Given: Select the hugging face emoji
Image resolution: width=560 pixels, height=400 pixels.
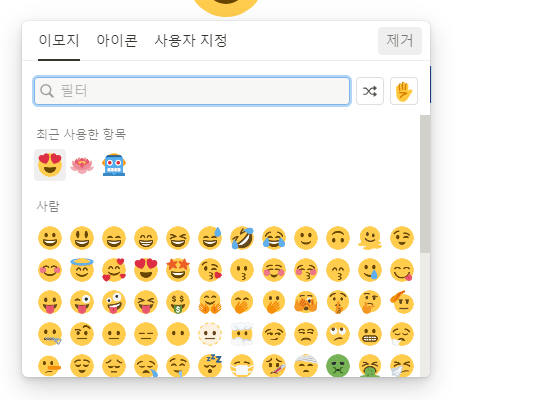Looking at the screenshot, I should (210, 302).
